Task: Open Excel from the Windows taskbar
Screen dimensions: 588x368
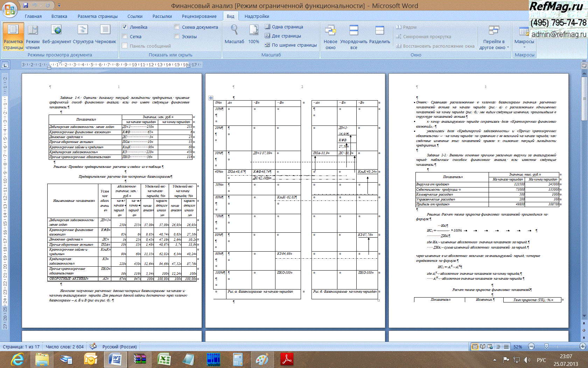Action: click(164, 359)
